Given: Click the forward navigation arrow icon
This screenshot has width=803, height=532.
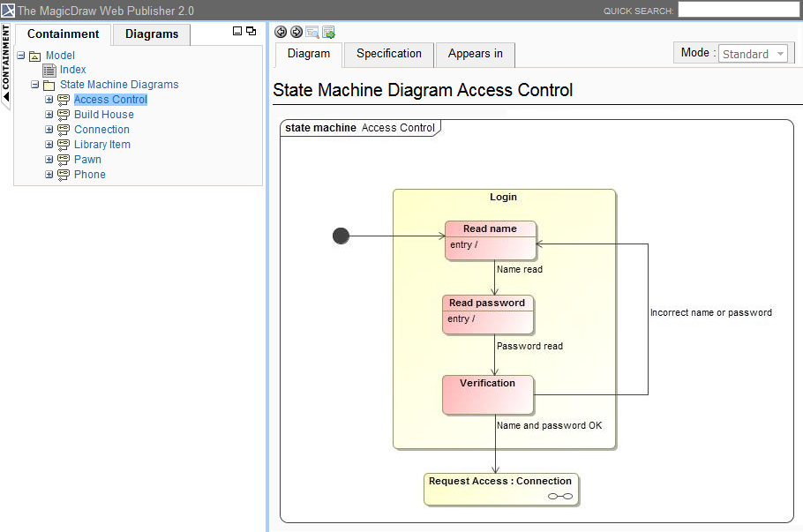Looking at the screenshot, I should point(296,32).
